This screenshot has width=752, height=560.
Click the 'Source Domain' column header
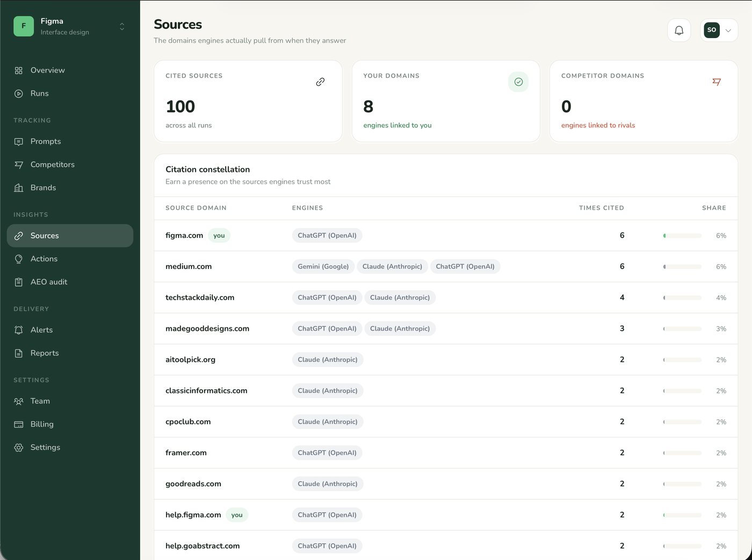click(x=196, y=208)
